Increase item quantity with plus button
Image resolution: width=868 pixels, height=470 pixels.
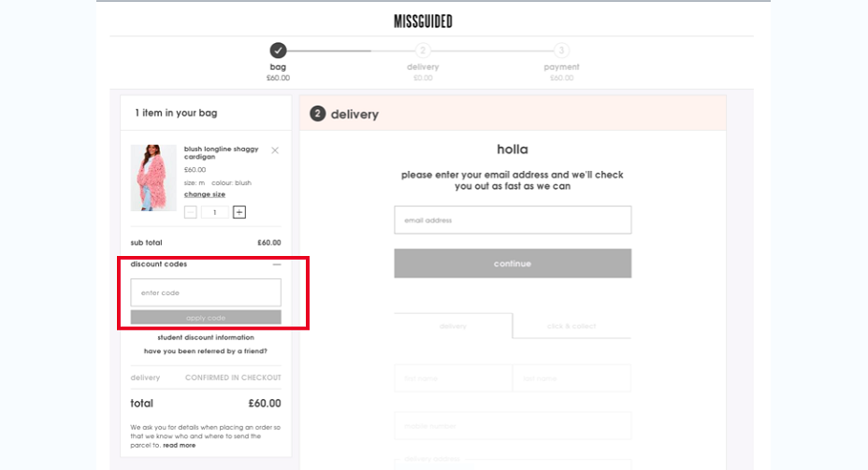239,212
